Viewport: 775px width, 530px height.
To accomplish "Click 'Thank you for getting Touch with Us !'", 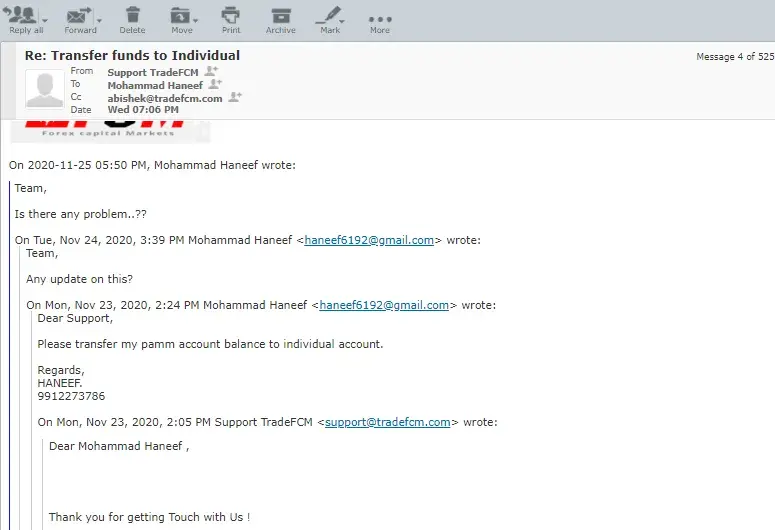I will [x=149, y=517].
